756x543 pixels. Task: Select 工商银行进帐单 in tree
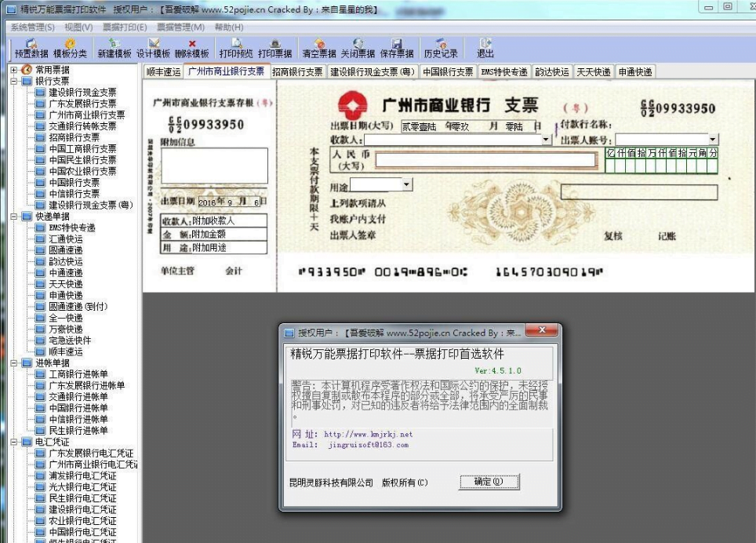coord(78,374)
